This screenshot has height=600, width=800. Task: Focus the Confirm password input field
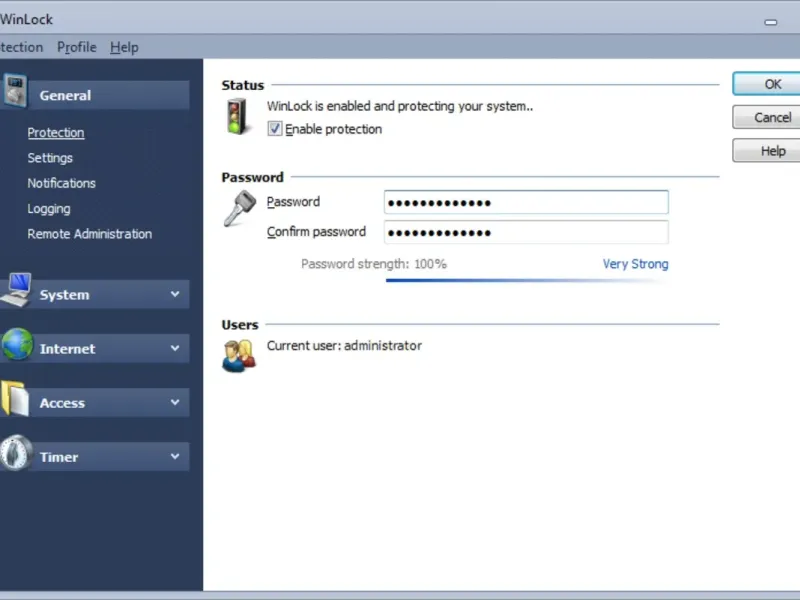click(x=526, y=232)
